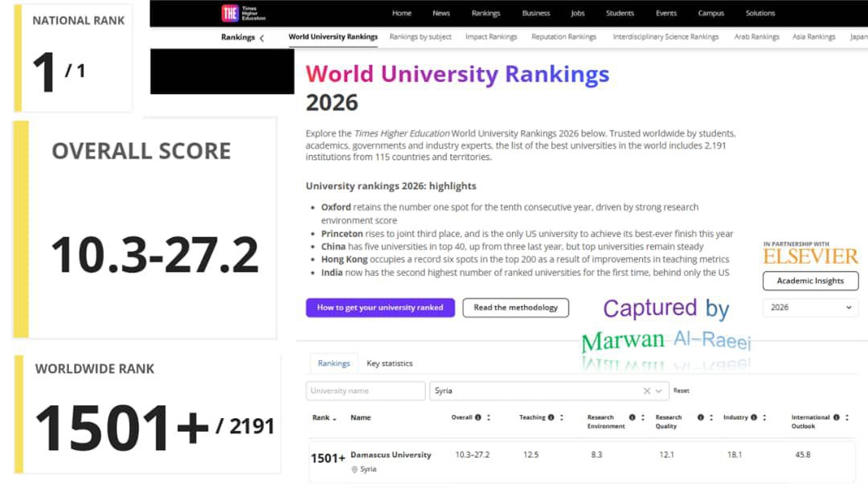Click the Read the methodology button

click(515, 307)
